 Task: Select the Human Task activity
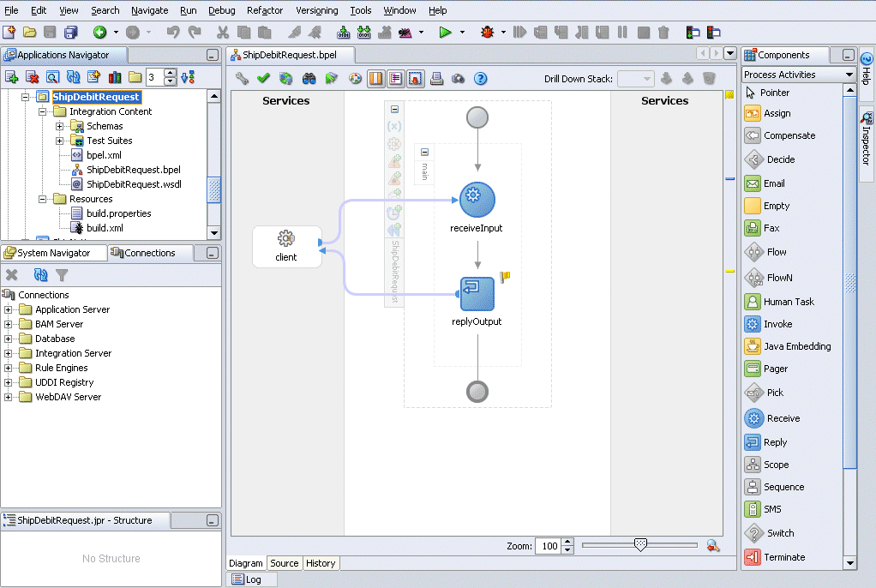778,302
